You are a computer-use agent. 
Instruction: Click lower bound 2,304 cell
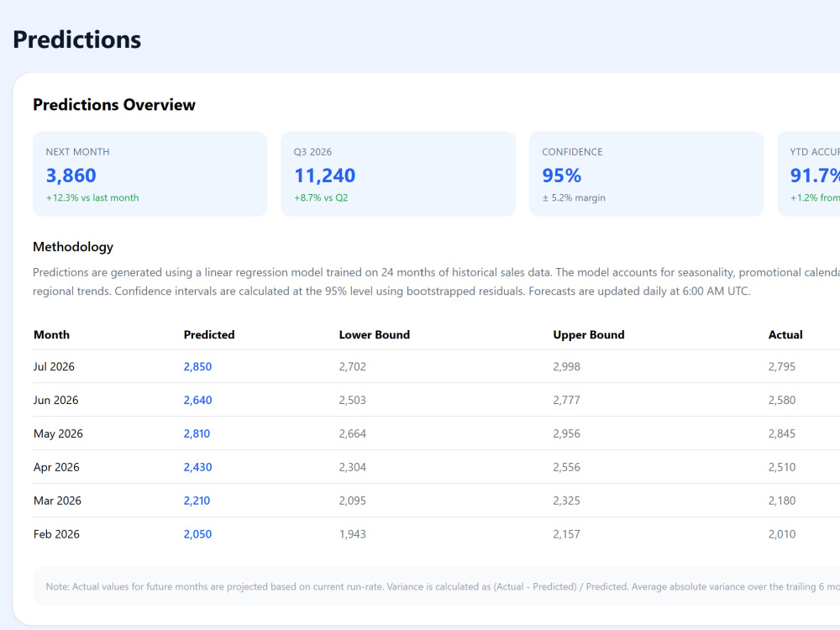tap(353, 467)
